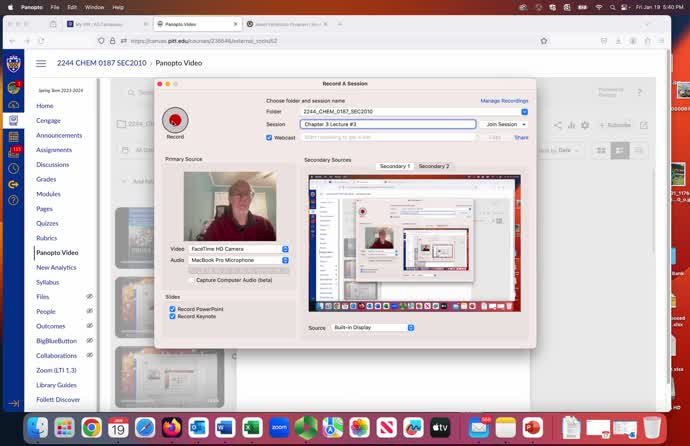Open secondary Source Built-in Display dropdown
Viewport: 690px width, 446px height.
pyautogui.click(x=373, y=328)
